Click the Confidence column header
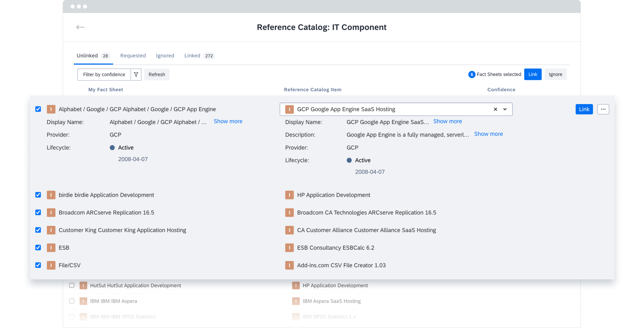The height and width of the screenshot is (328, 644). [501, 90]
